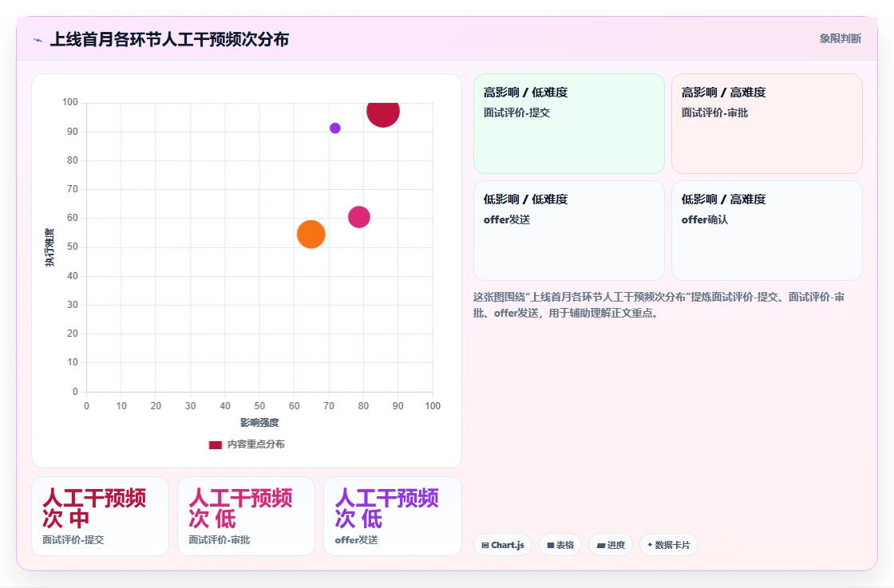This screenshot has height=588, width=894.
Task: Click the 人工干预频次 中 summary card
Action: (101, 516)
